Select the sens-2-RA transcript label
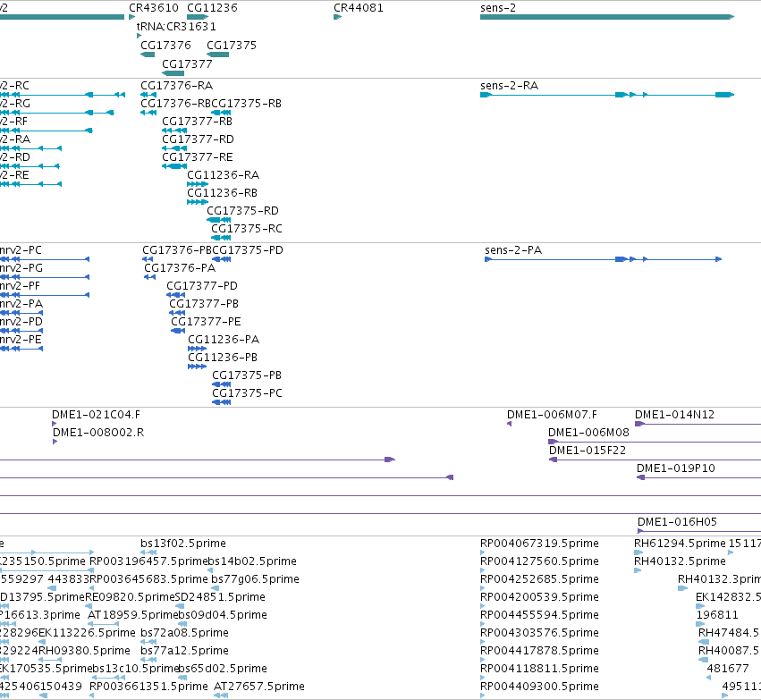 tap(509, 86)
